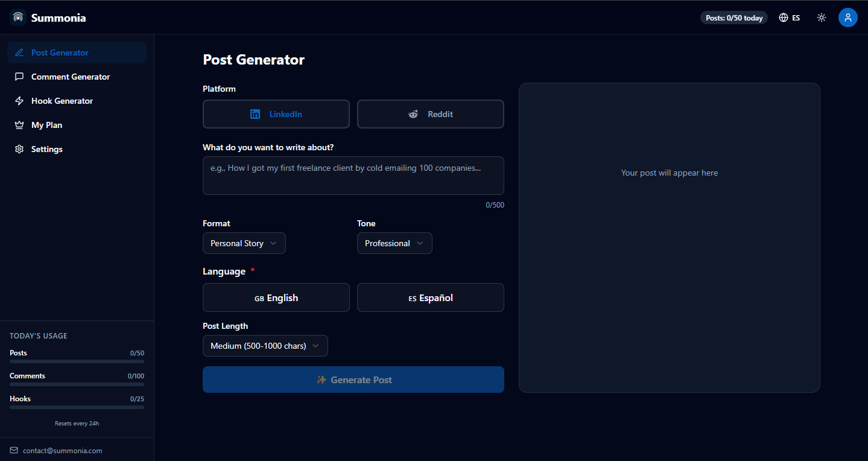
Task: Open My Plan page
Action: (77, 125)
